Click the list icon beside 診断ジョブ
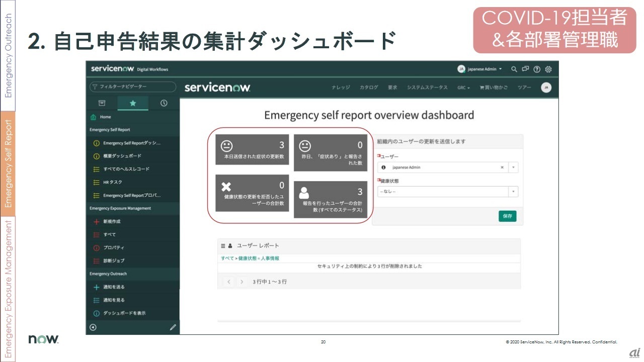 tap(97, 261)
